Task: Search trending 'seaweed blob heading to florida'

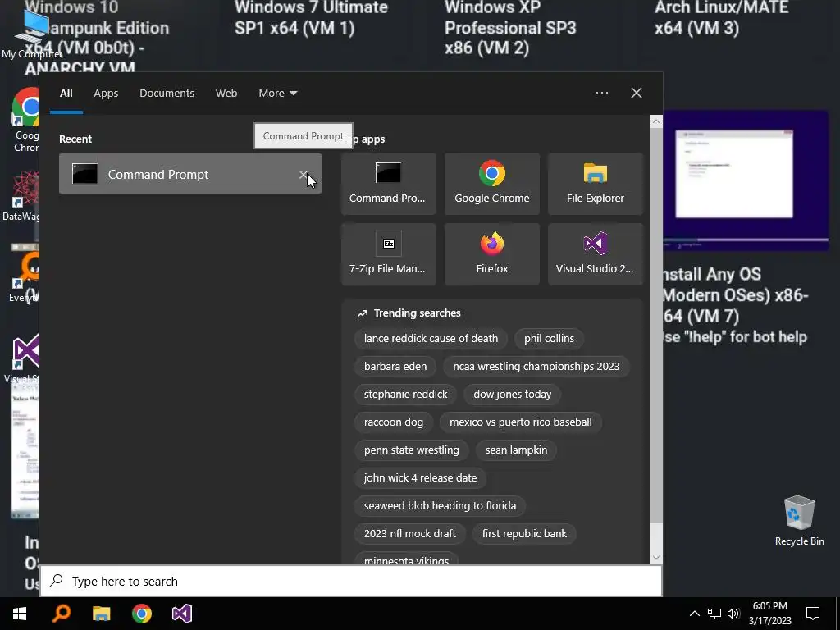Action: (x=440, y=505)
